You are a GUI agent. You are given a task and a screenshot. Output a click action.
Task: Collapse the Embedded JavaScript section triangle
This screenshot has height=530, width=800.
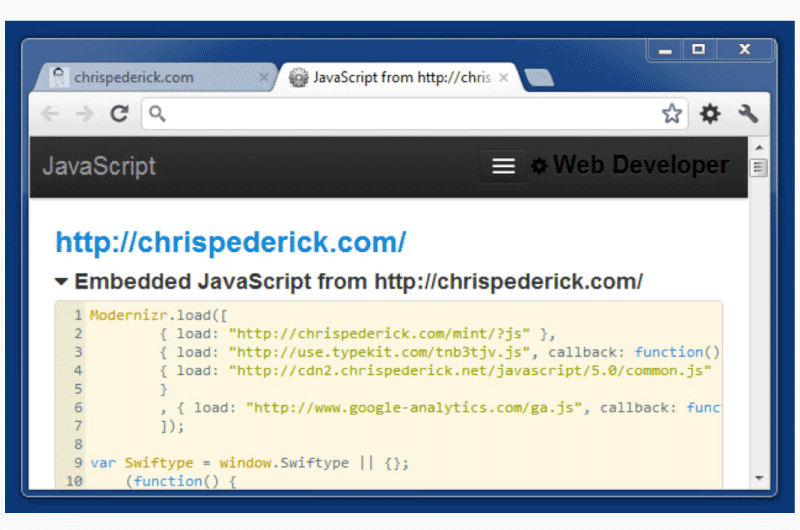(x=61, y=282)
